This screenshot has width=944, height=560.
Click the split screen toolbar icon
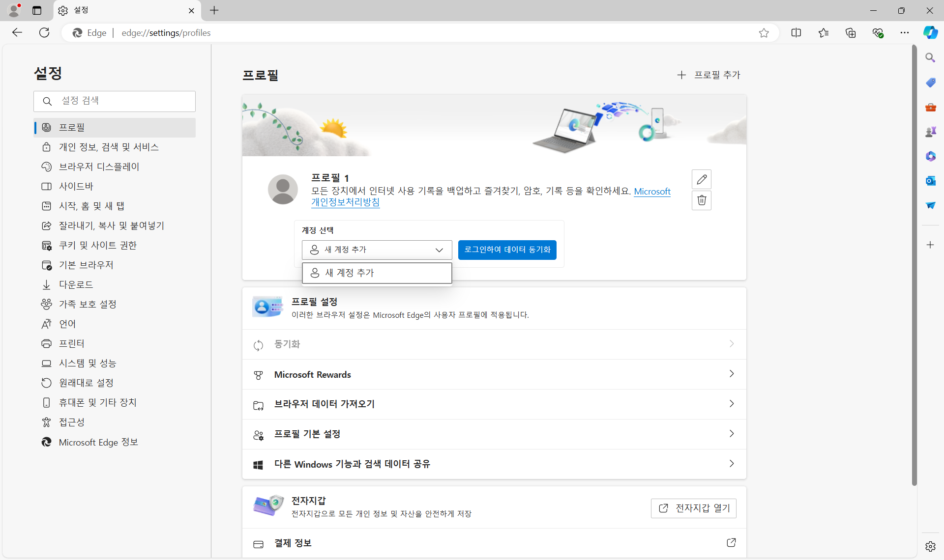point(796,33)
